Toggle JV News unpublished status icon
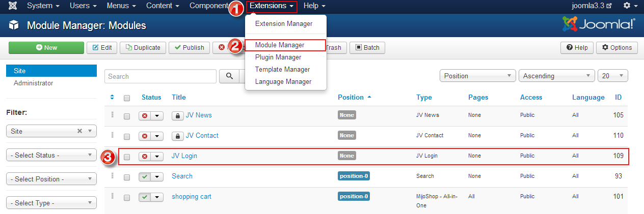Screen dimensions: 644x214 (x=145, y=115)
